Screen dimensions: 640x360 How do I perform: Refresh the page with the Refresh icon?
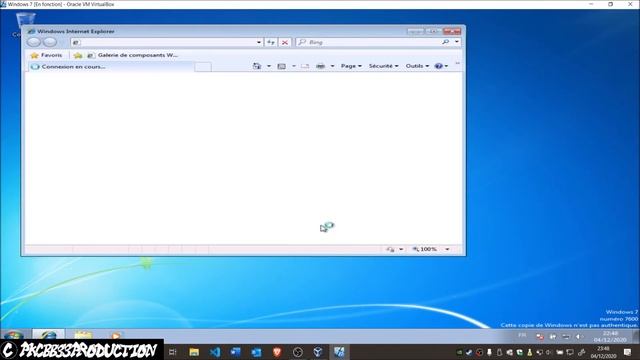pyautogui.click(x=271, y=42)
